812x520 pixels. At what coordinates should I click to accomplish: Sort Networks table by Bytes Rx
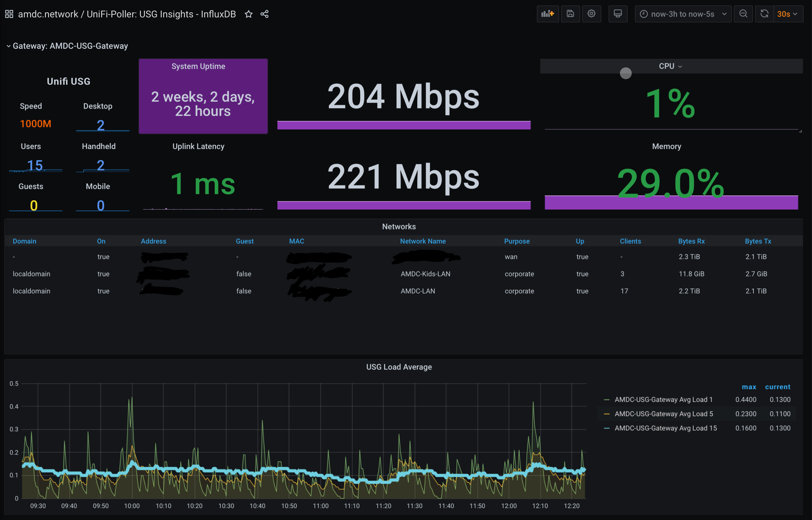(x=692, y=241)
